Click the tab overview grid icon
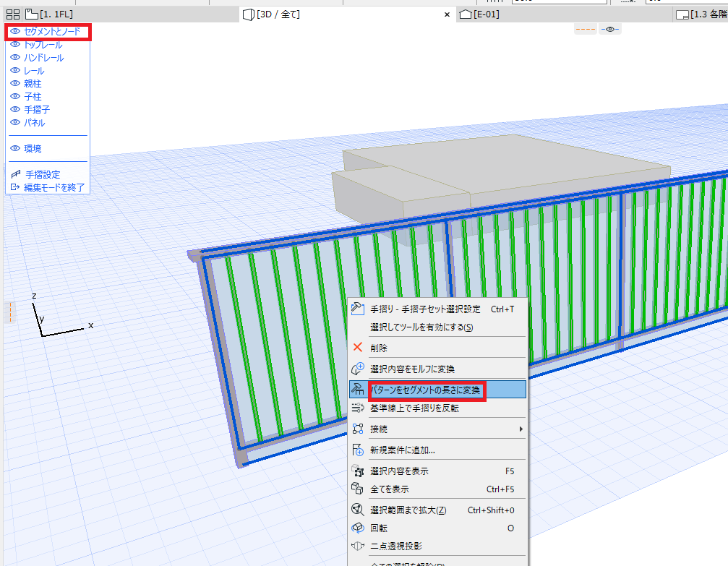This screenshot has height=566, width=728. click(x=13, y=14)
